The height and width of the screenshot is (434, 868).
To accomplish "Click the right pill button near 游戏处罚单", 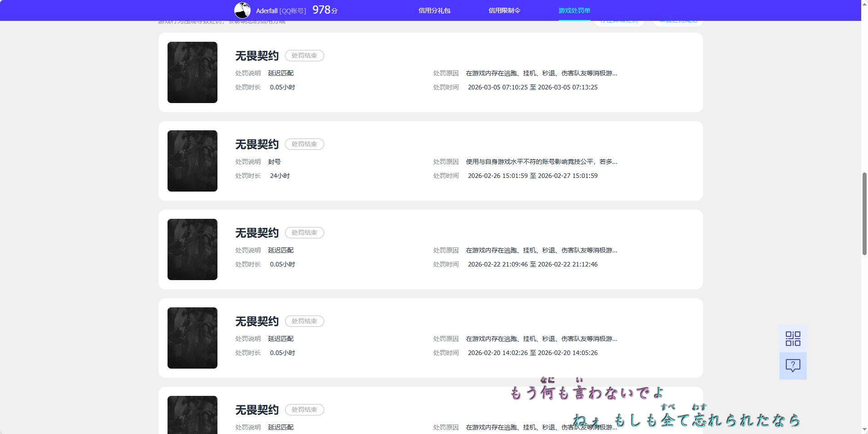I will (x=677, y=20).
